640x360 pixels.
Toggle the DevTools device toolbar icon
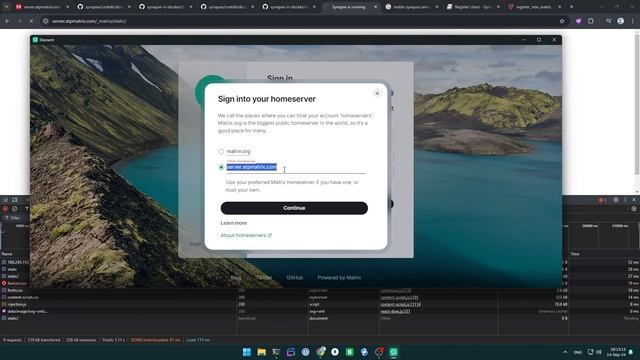[15, 200]
